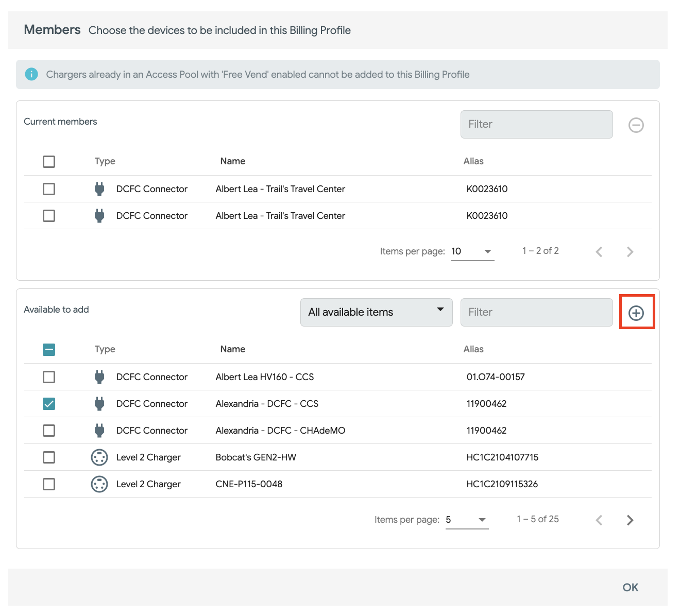Screen dimensions: 680x616
Task: Click name CNE-P115-0048
Action: coord(249,484)
